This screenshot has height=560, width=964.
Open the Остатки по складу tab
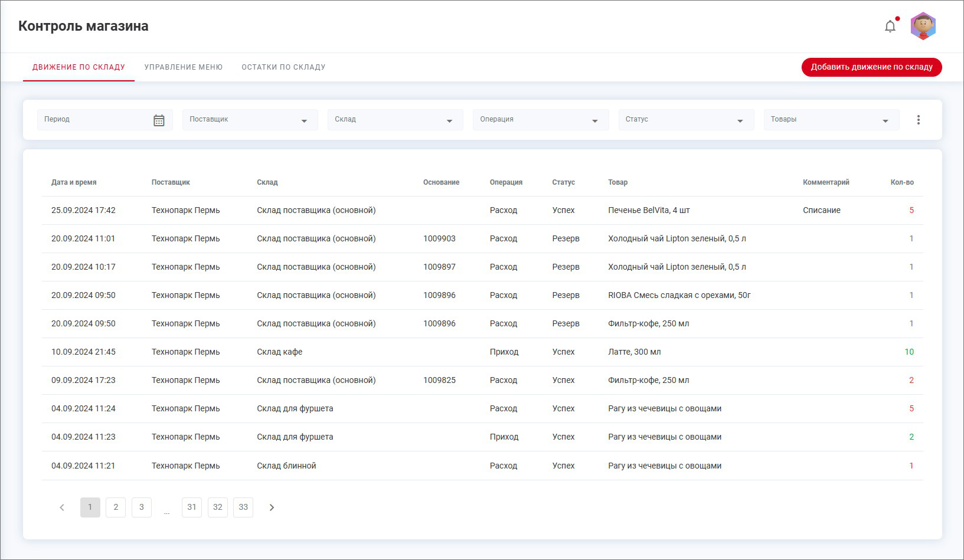(283, 67)
